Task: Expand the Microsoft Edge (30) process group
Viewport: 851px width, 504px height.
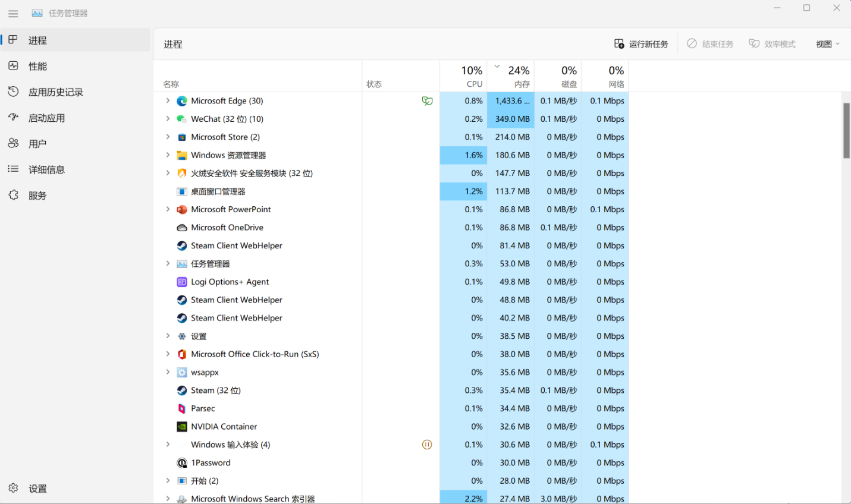Action: tap(168, 101)
